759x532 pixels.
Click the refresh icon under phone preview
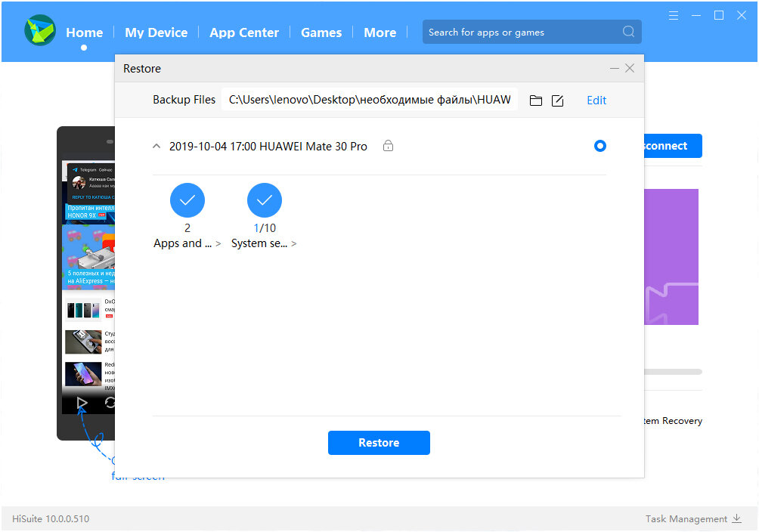(110, 403)
